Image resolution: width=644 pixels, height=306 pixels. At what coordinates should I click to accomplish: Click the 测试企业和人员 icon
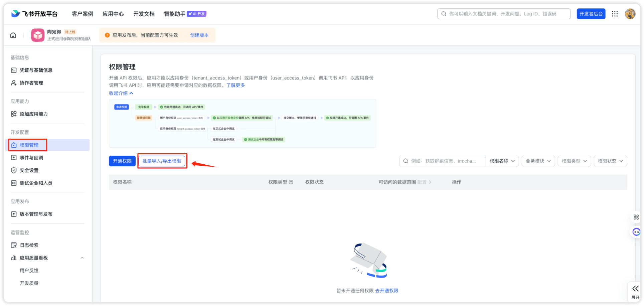[14, 183]
